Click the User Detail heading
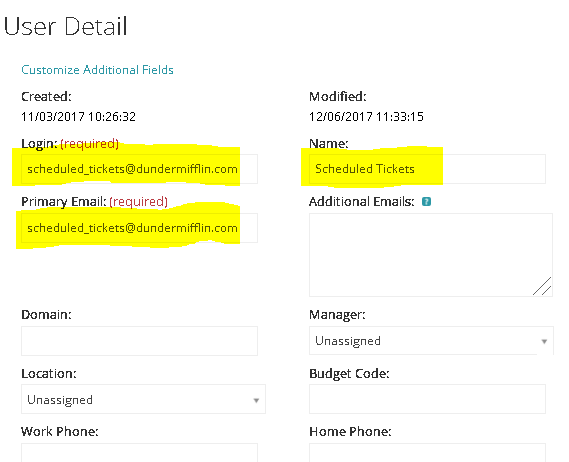 (65, 26)
